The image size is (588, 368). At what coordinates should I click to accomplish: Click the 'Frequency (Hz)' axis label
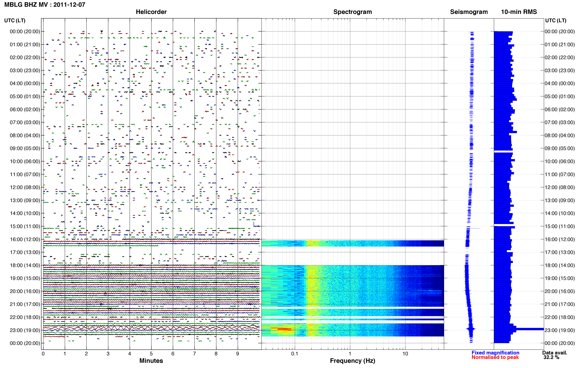(x=352, y=361)
